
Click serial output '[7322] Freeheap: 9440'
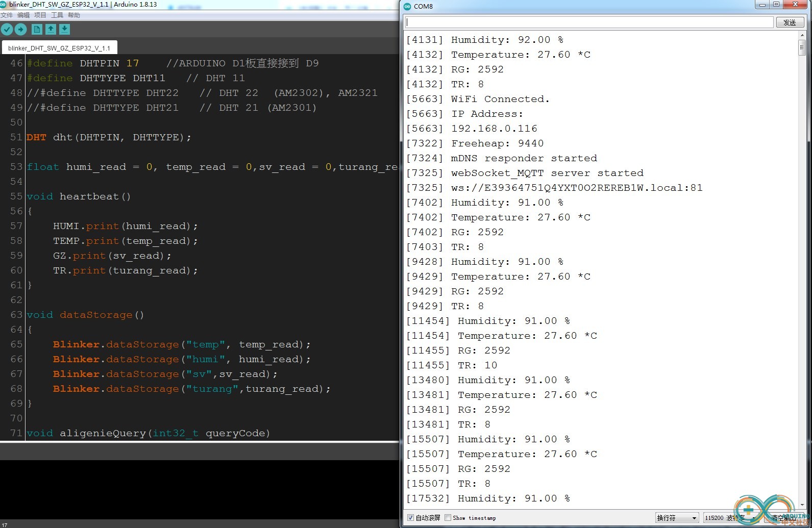[475, 143]
